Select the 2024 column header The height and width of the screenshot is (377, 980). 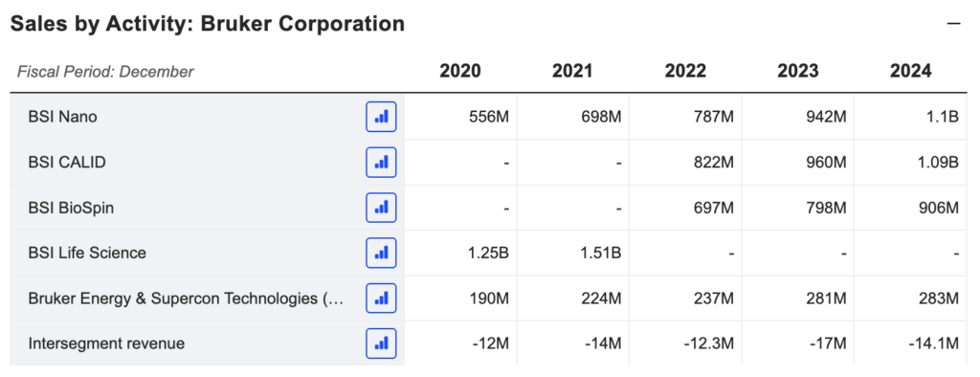pyautogui.click(x=910, y=71)
